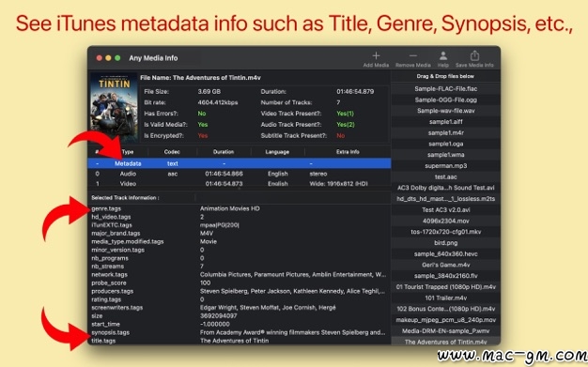
Task: Click the screenwriters.tags row
Action: point(240,307)
